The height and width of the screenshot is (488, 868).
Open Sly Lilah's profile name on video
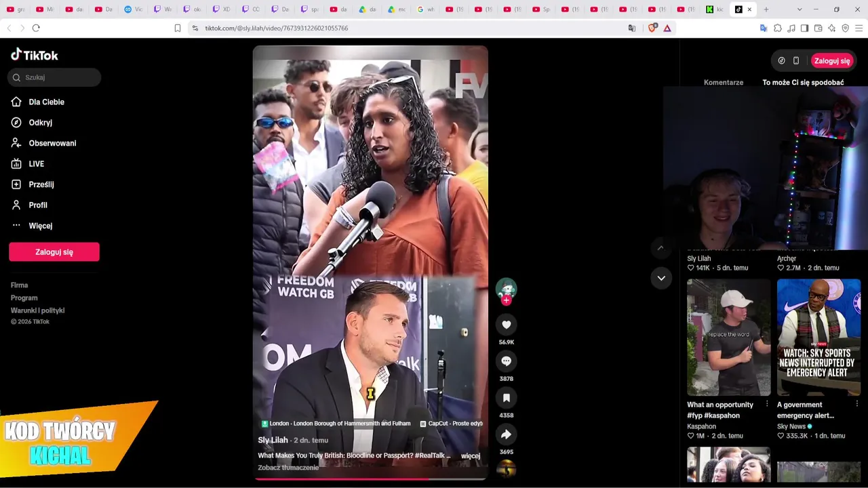(273, 441)
